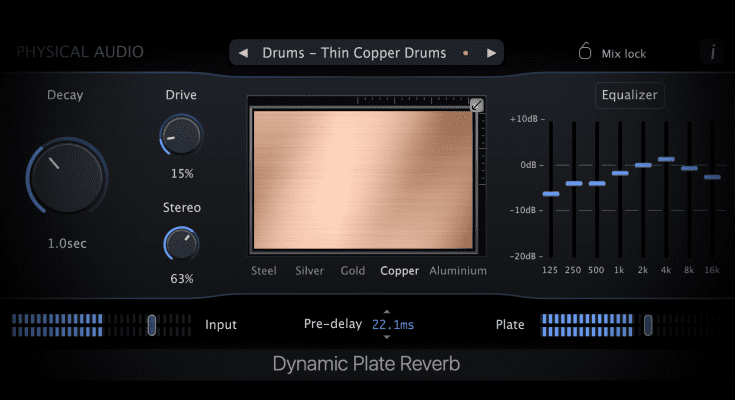Viewport: 735px width, 400px height.
Task: Click the orange dot beside preset name
Action: coord(466,53)
